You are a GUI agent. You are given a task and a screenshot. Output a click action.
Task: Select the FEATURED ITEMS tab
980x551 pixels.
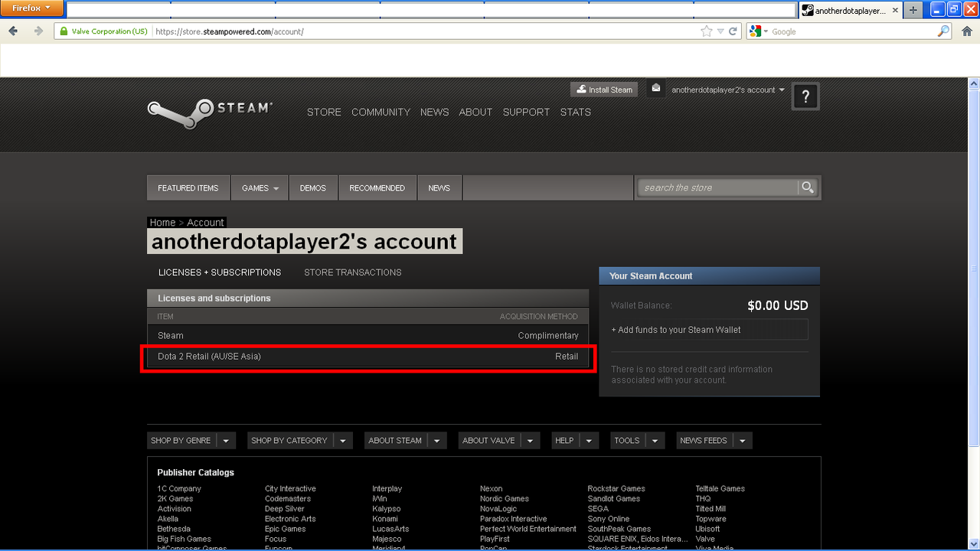tap(188, 187)
